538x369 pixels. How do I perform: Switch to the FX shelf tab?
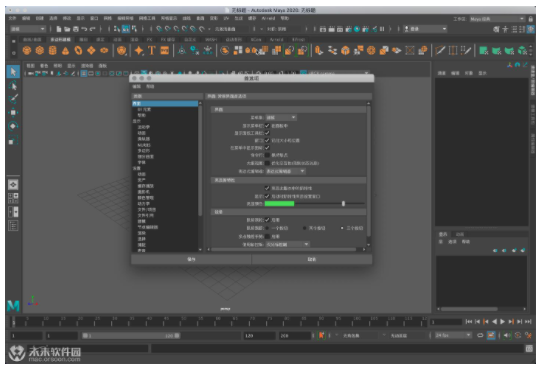point(149,39)
